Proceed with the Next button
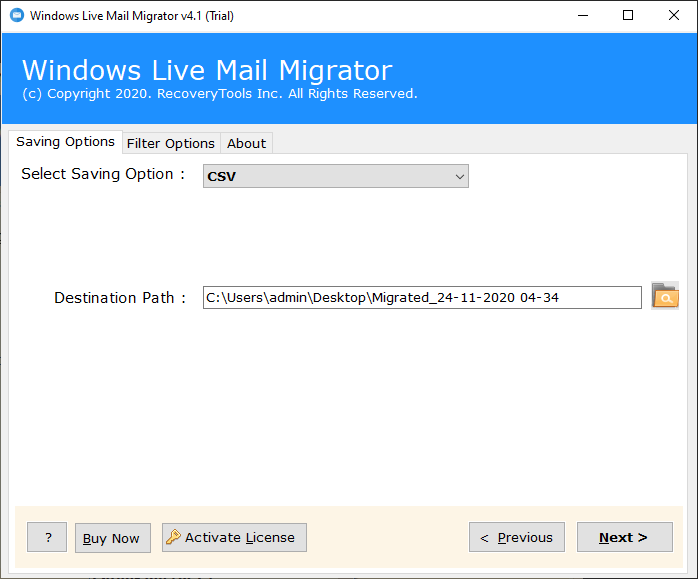Viewport: 698px width, 579px height. point(625,537)
